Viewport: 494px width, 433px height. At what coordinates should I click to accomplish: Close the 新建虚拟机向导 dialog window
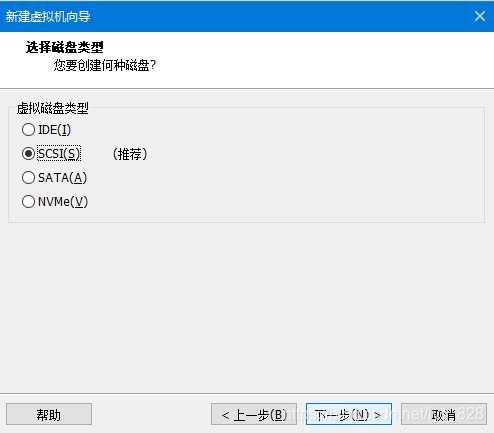(x=480, y=16)
